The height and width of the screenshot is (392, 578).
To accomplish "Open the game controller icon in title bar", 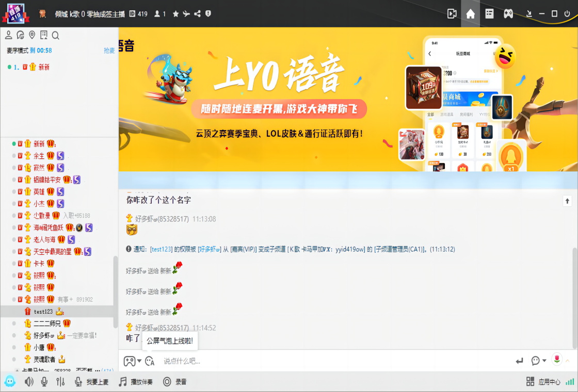I will pos(508,14).
